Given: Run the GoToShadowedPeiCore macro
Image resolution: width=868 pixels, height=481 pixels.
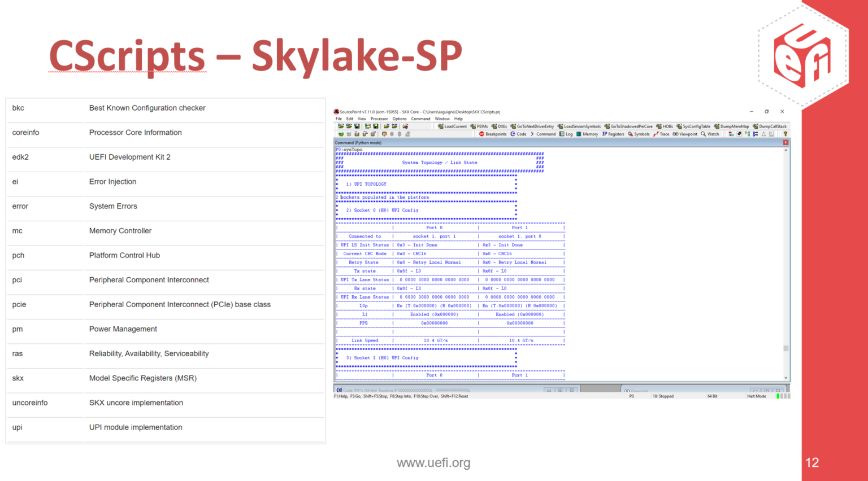Looking at the screenshot, I should 628,126.
